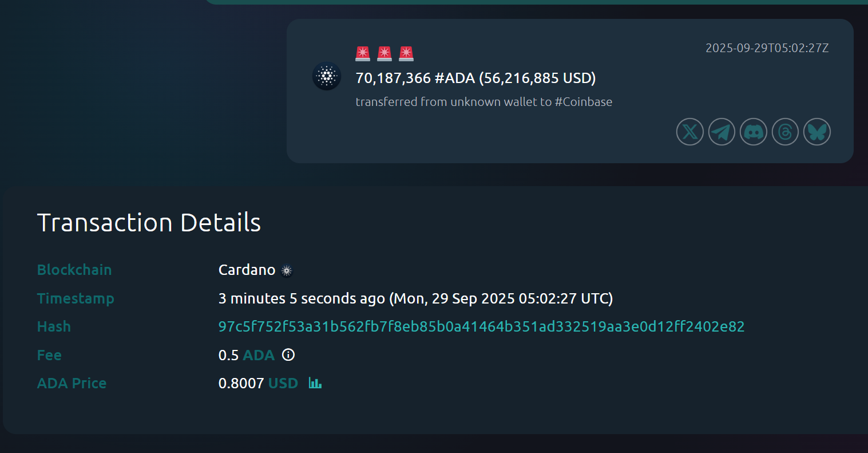This screenshot has width=868, height=453.
Task: Click the 70,187,366 #ADA amount headline
Action: click(475, 78)
